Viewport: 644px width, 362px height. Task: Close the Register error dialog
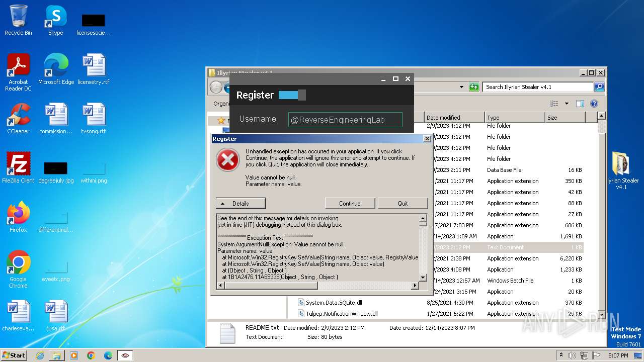click(427, 139)
